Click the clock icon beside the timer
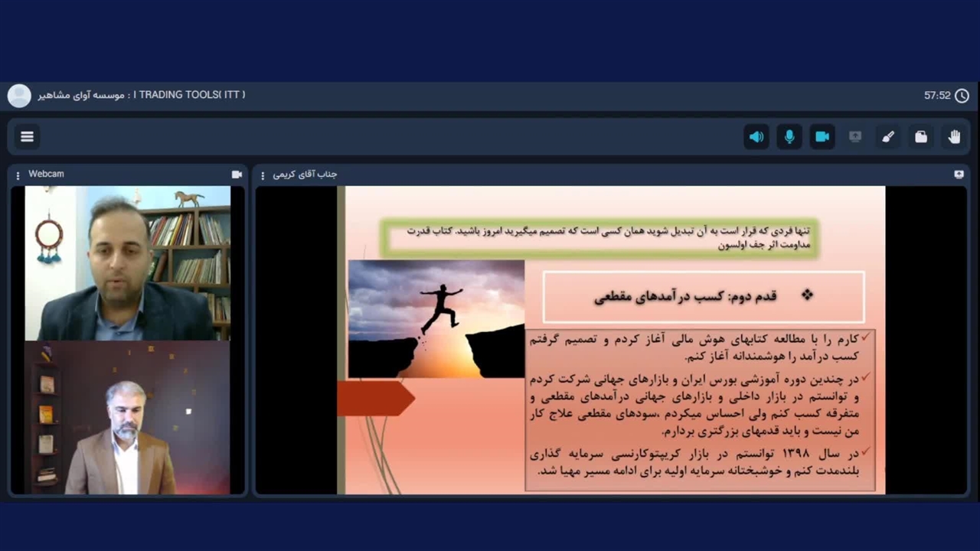980x551 pixels. tap(962, 96)
